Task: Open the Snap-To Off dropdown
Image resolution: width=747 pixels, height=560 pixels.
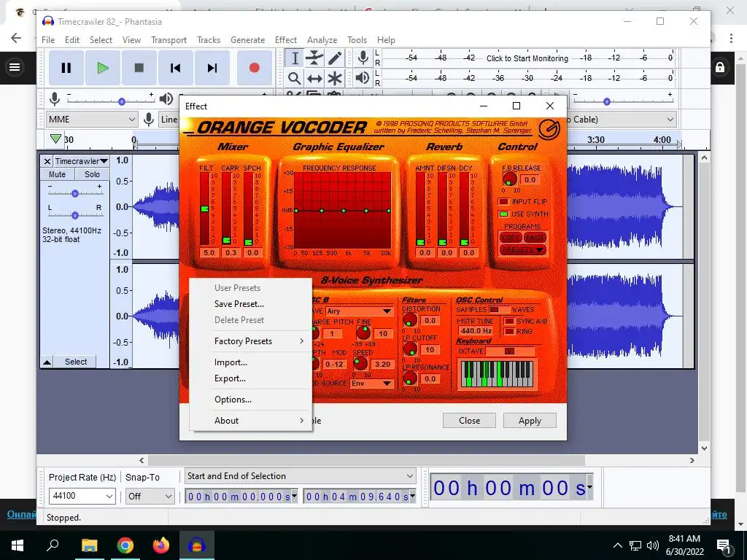Action: (x=149, y=496)
